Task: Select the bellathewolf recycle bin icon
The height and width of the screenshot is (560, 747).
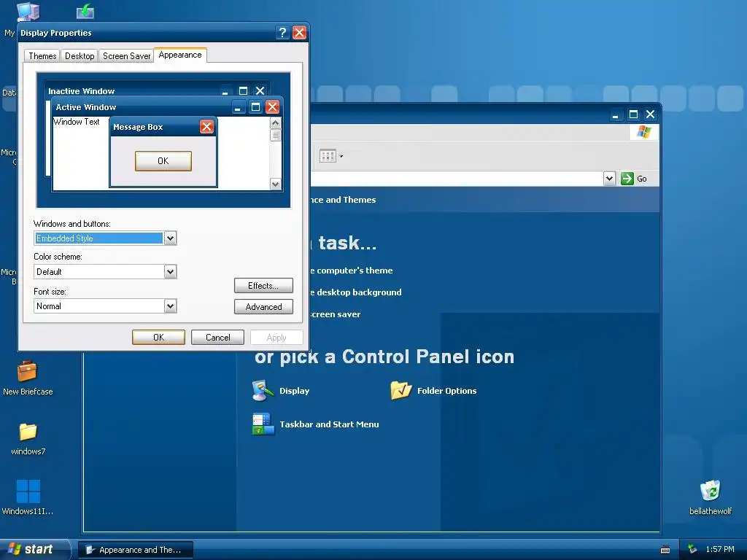Action: pyautogui.click(x=711, y=497)
